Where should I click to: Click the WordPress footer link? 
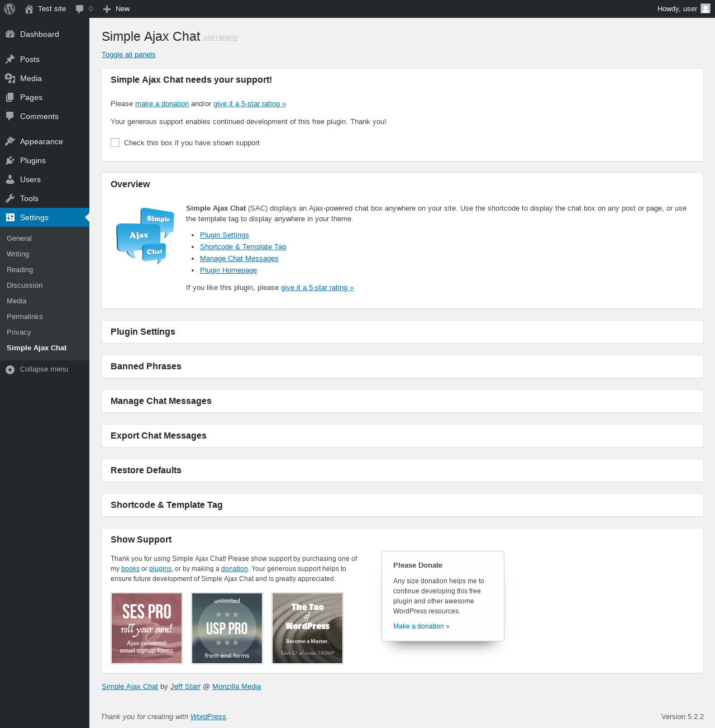208,716
